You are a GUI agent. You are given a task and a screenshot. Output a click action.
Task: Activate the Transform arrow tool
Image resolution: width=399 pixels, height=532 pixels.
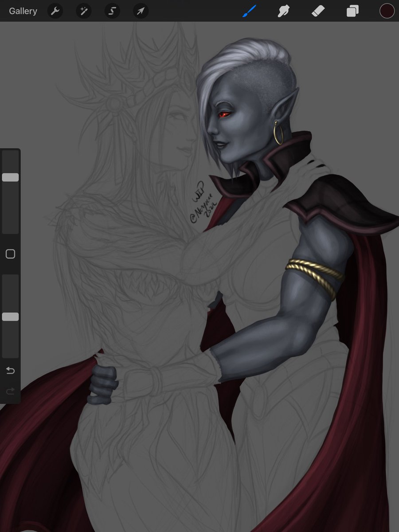tap(141, 11)
